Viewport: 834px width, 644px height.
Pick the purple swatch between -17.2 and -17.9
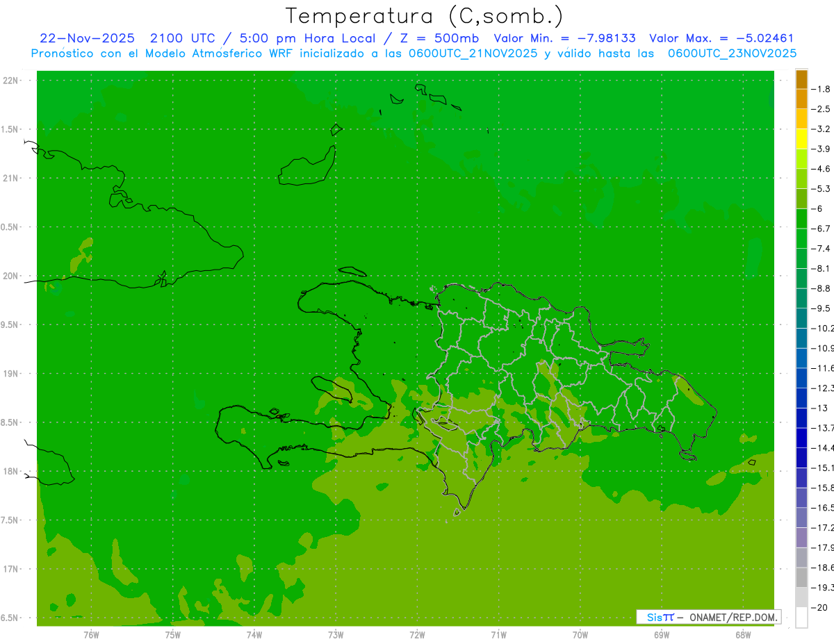801,538
